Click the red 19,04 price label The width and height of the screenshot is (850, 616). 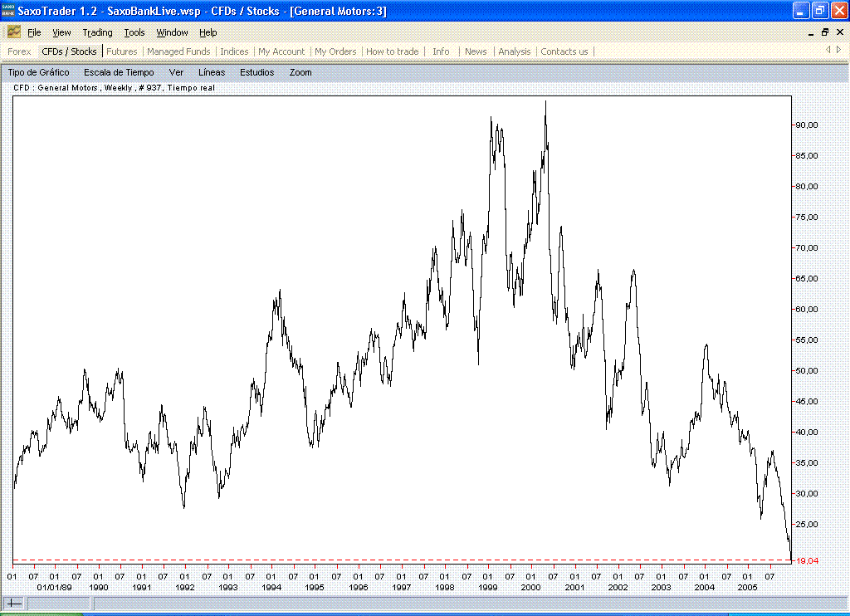(807, 560)
